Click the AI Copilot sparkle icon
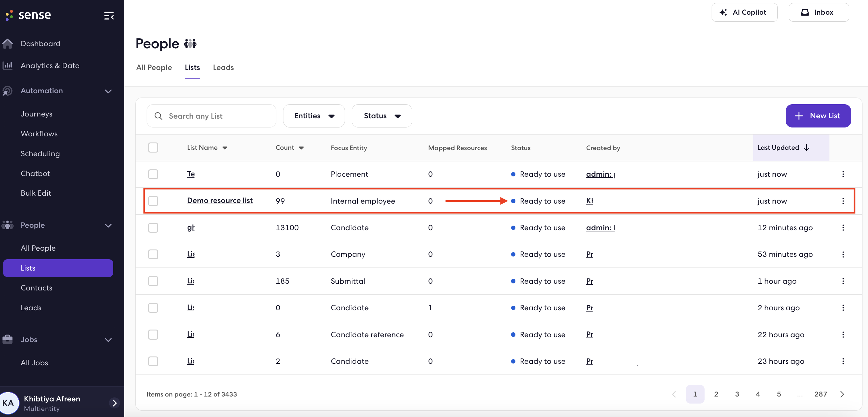The width and height of the screenshot is (868, 417). click(723, 13)
